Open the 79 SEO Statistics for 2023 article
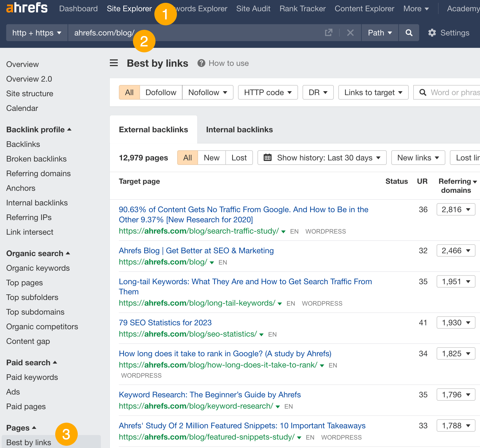Image resolution: width=480 pixels, height=448 pixels. point(165,322)
